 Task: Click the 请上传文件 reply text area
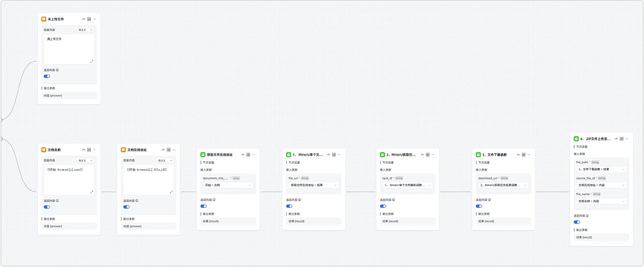point(69,49)
